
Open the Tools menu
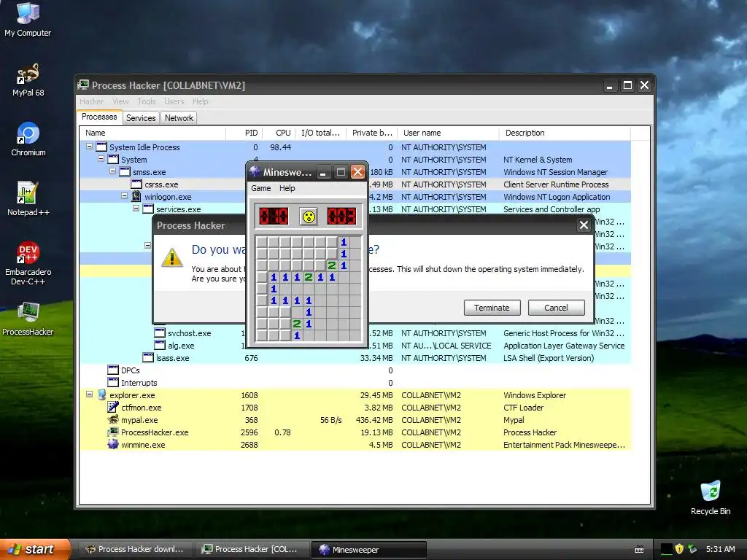click(x=147, y=101)
